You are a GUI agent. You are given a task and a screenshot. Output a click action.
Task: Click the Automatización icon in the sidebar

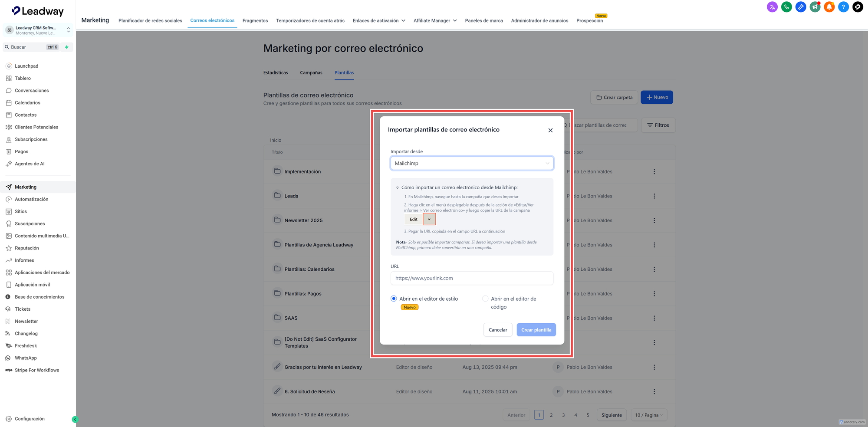click(x=9, y=199)
